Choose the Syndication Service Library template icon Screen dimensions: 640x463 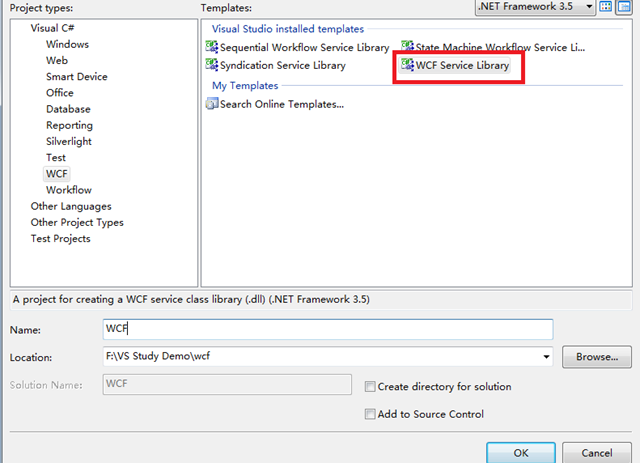(x=212, y=65)
